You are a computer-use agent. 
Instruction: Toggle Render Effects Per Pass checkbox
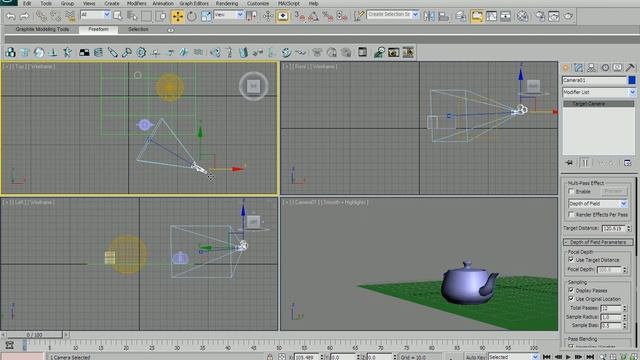[571, 214]
